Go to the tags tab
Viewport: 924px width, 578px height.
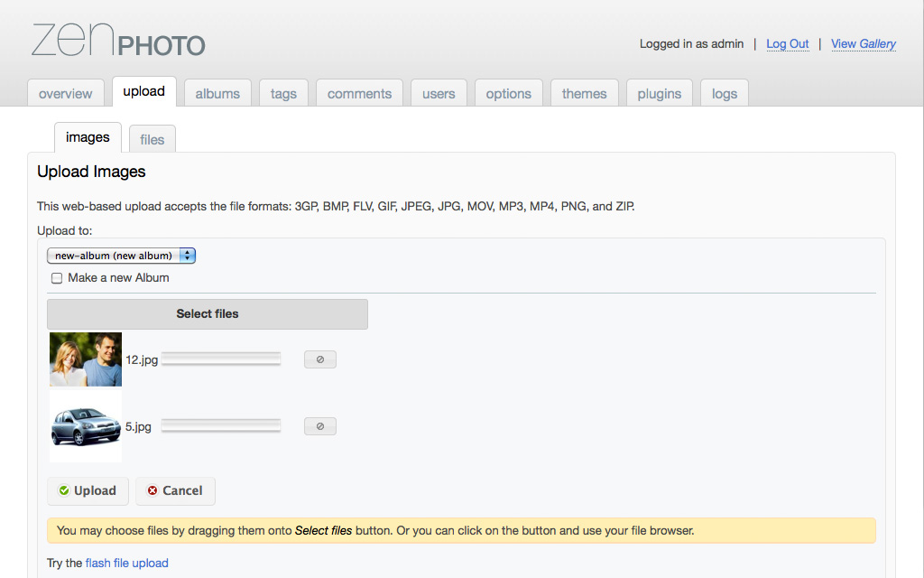pyautogui.click(x=283, y=94)
